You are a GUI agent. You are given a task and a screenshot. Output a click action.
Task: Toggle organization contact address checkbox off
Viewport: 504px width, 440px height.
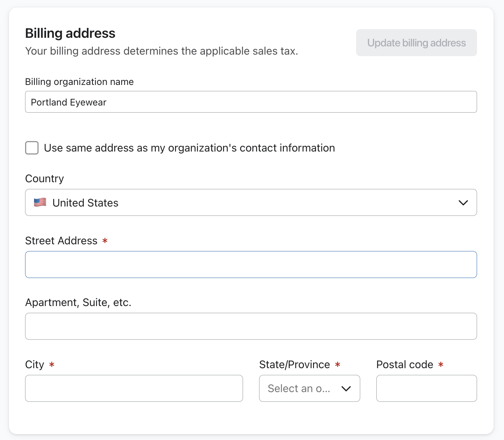pyautogui.click(x=32, y=148)
